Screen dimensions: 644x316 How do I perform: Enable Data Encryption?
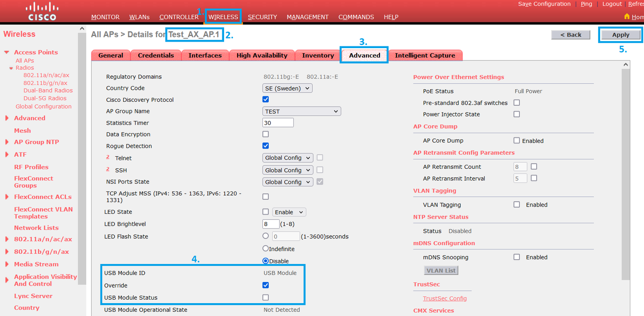coord(265,134)
